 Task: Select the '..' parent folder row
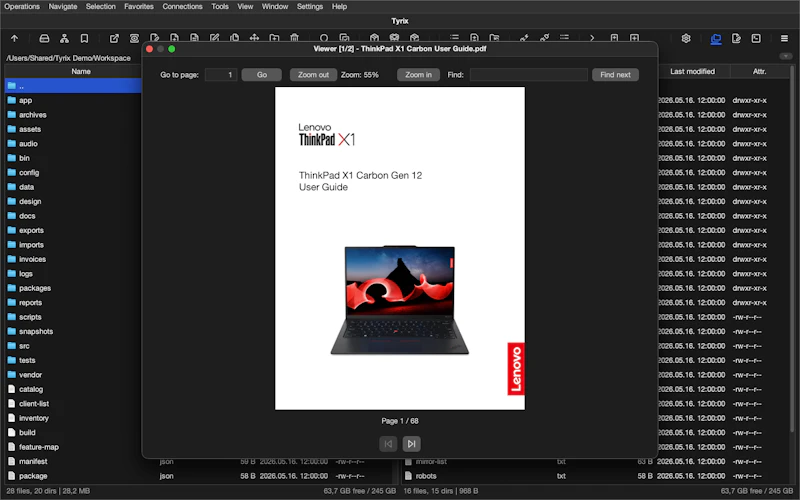[x=73, y=86]
